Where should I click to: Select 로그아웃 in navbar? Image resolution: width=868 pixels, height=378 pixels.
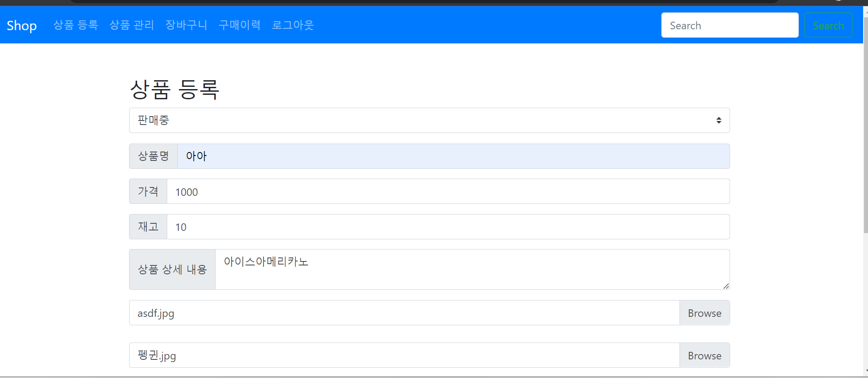pyautogui.click(x=293, y=25)
